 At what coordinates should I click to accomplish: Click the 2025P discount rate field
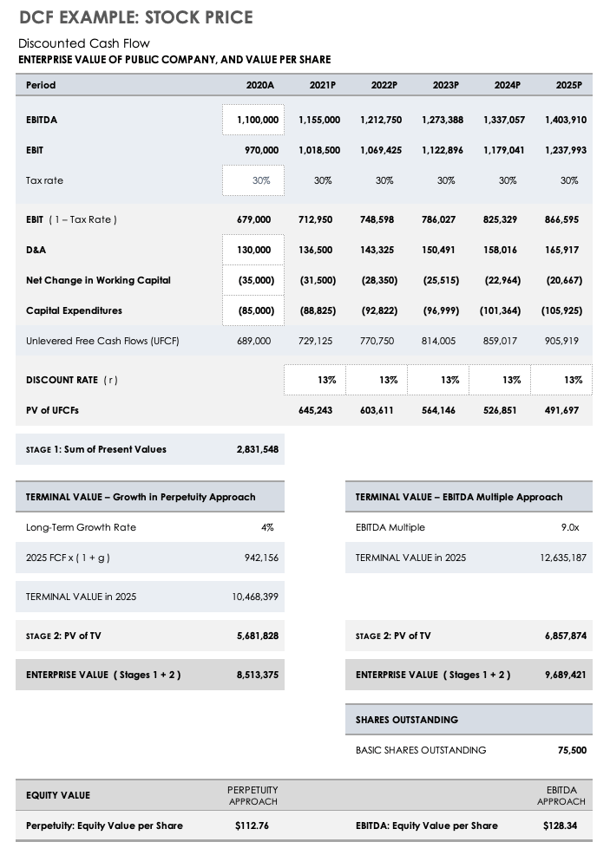tap(561, 380)
